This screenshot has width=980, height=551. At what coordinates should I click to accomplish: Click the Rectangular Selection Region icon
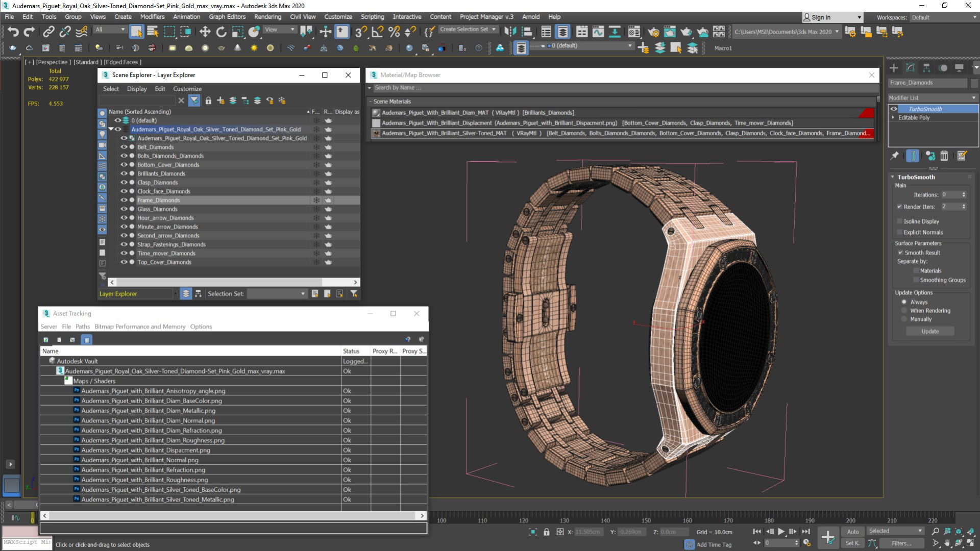(x=169, y=32)
